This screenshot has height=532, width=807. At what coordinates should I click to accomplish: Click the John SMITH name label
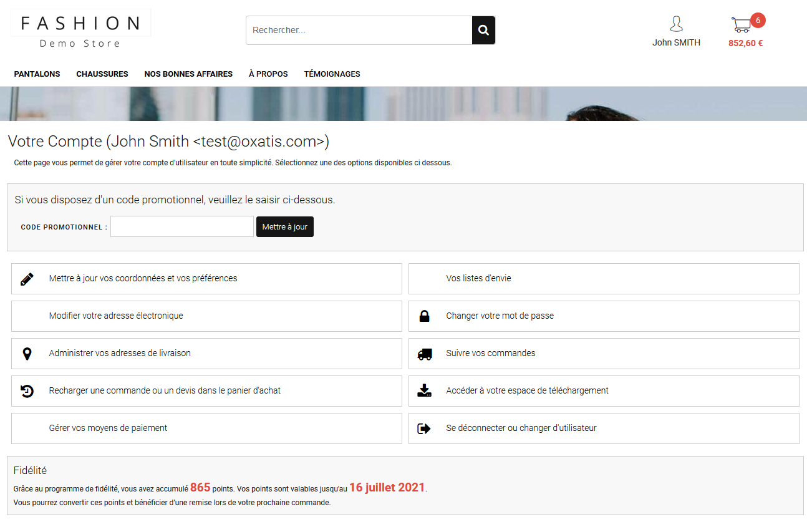676,43
